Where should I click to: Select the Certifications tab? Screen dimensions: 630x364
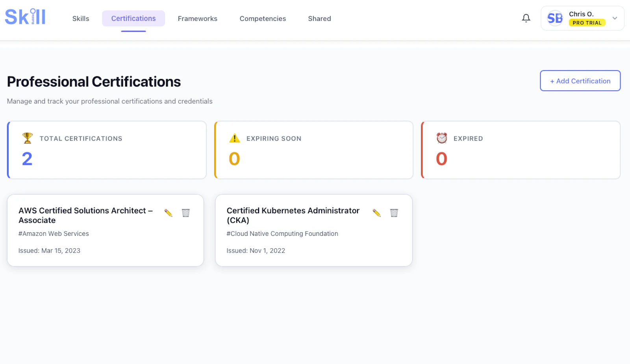click(133, 18)
